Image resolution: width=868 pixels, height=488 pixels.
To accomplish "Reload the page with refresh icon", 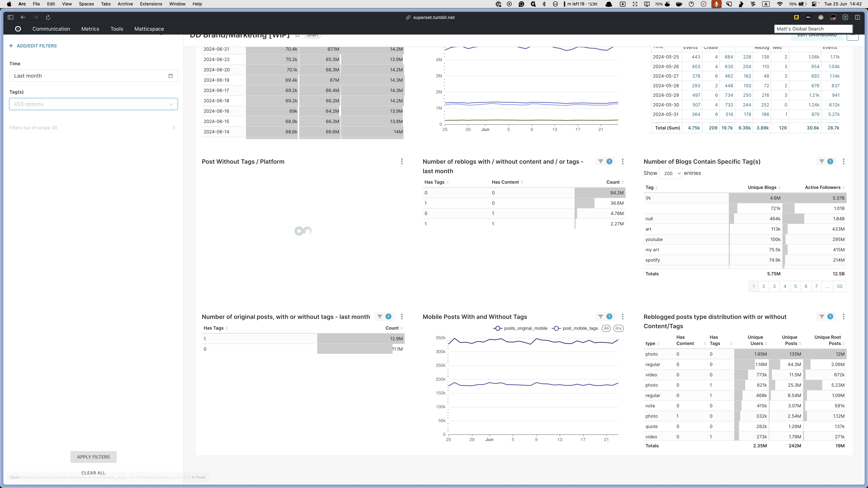I will 48,17.
